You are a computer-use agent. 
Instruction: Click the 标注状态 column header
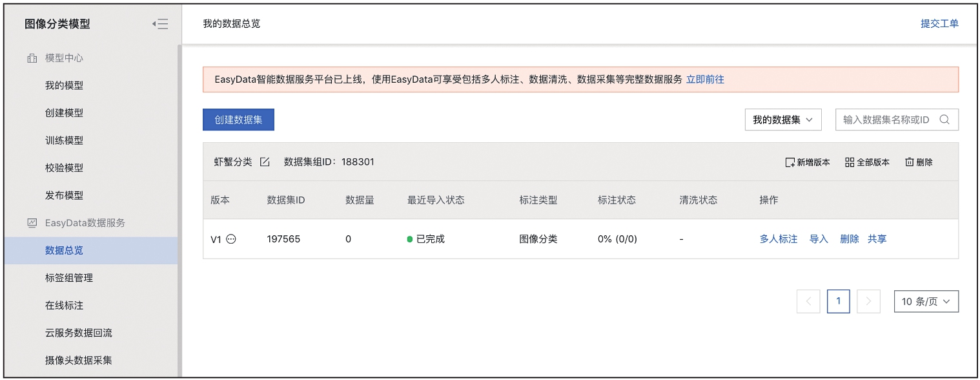[617, 200]
